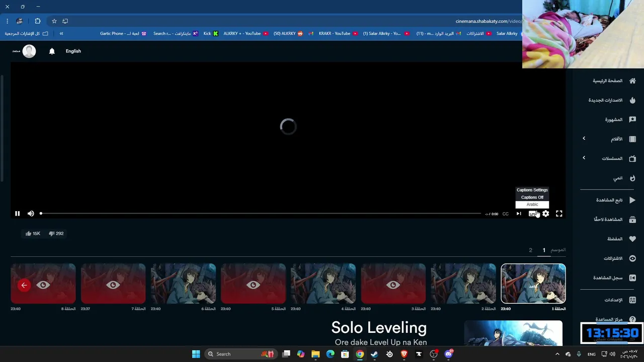Expand the الأفلام movies submenu chevron
The image size is (644, 362).
584,138
